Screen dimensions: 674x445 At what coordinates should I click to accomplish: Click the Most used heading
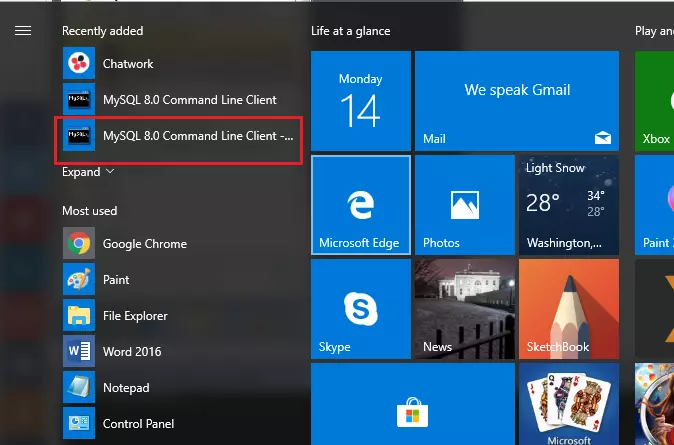point(89,211)
